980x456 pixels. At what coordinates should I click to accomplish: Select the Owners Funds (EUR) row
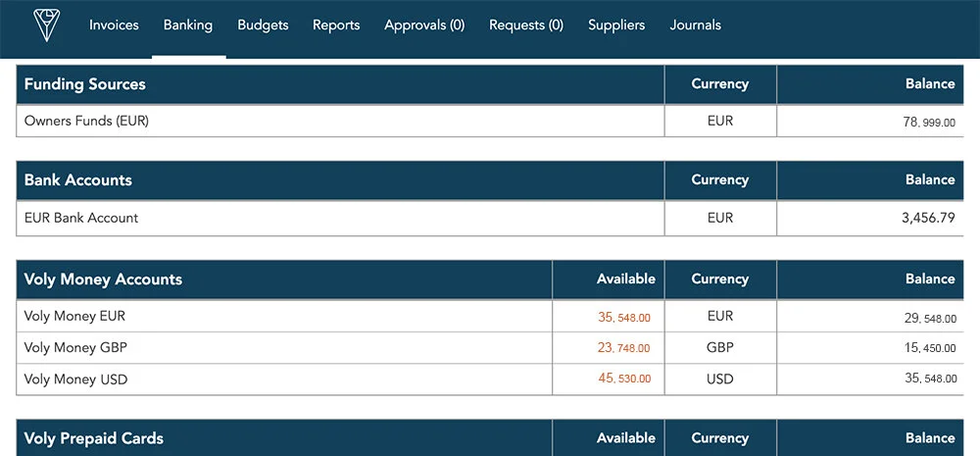point(490,121)
